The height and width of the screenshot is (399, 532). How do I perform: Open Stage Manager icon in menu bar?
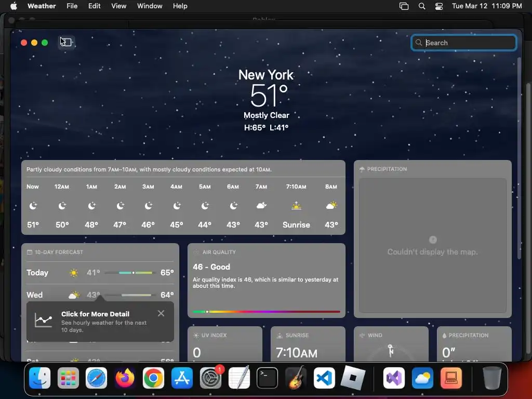(404, 6)
